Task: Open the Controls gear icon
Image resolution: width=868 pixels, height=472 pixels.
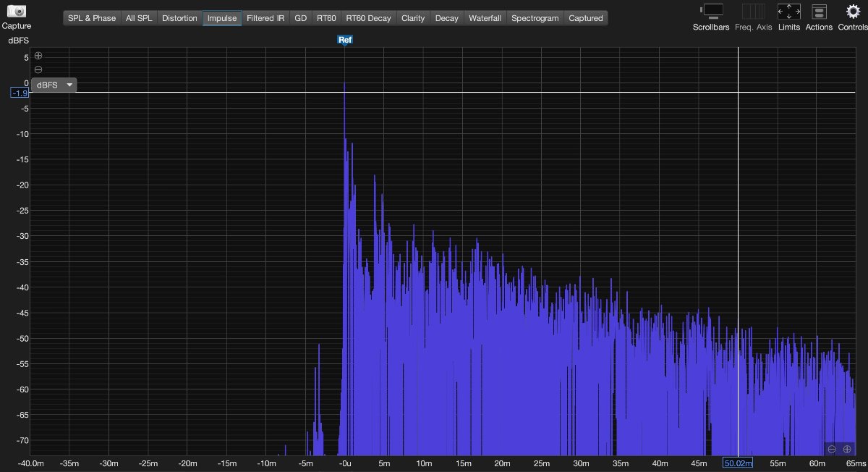Action: pos(852,12)
